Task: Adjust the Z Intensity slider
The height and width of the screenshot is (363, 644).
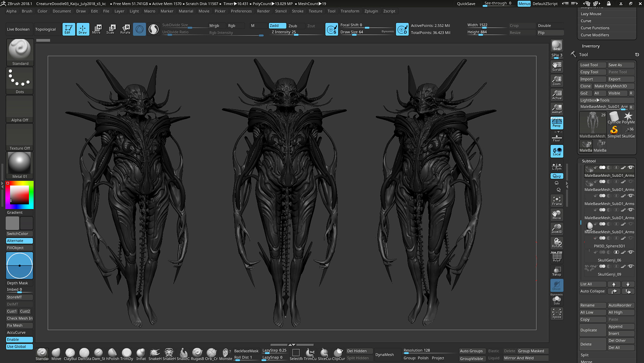Action: tap(296, 32)
